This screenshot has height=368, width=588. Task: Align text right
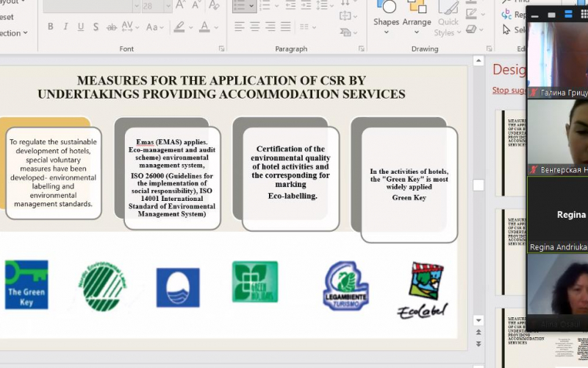[x=270, y=26]
